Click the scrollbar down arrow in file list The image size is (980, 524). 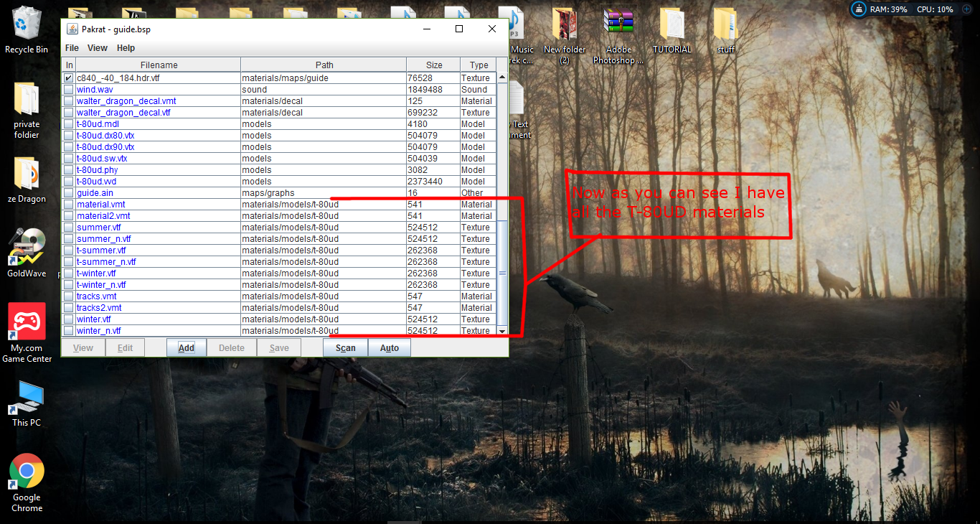pyautogui.click(x=502, y=331)
